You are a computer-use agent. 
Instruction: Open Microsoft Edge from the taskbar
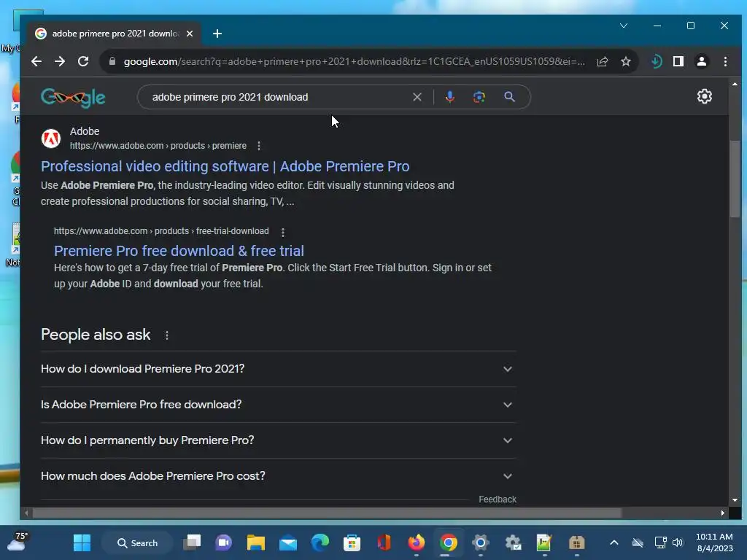[x=320, y=542]
